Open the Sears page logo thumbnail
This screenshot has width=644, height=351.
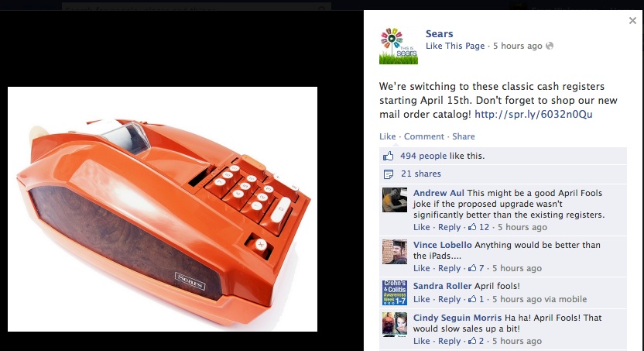click(399, 46)
